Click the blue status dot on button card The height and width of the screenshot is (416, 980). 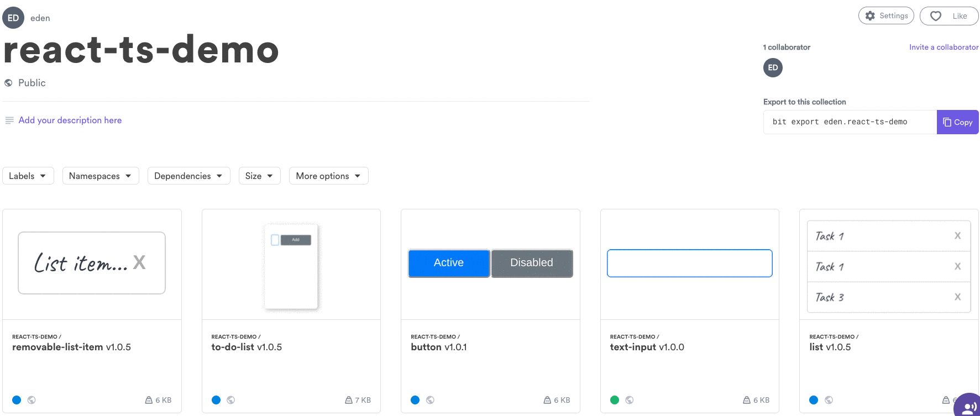[x=415, y=400]
